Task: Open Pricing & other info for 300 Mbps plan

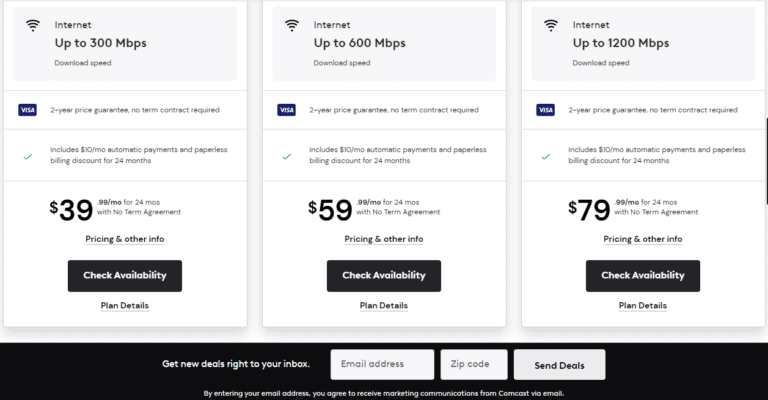Action: point(125,239)
